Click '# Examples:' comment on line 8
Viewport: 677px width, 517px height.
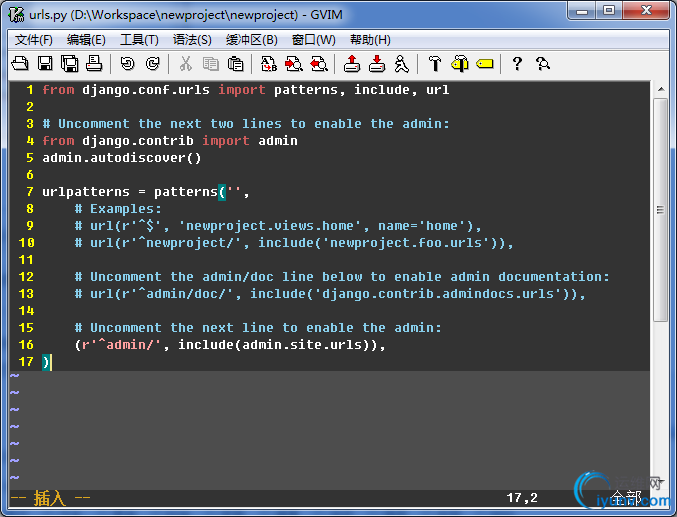[x=118, y=209]
